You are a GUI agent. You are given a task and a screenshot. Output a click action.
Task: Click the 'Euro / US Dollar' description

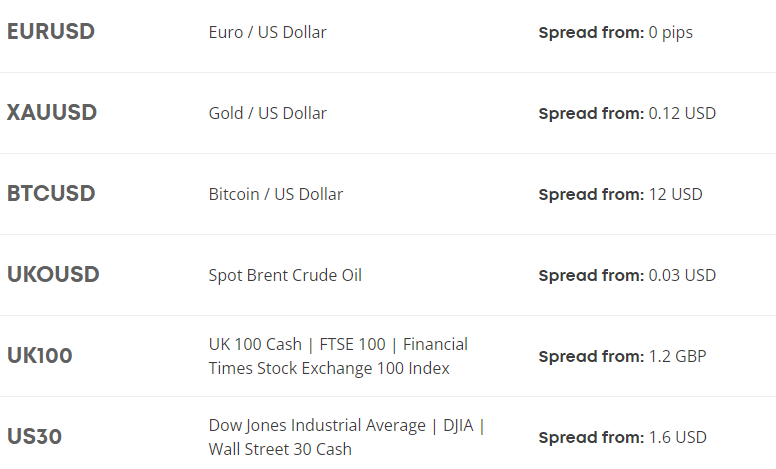coord(267,32)
